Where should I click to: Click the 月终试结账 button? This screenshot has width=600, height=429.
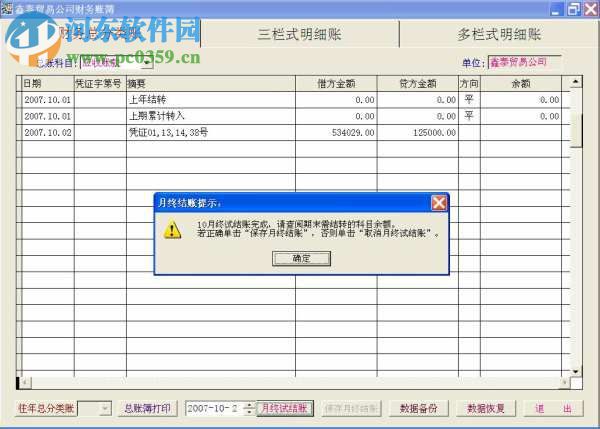(284, 408)
